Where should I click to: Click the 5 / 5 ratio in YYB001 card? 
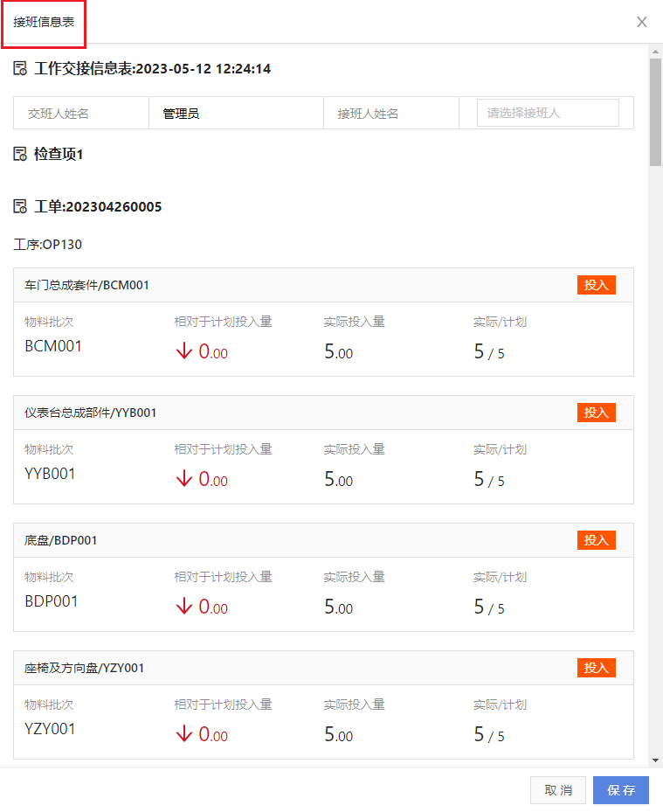[489, 479]
